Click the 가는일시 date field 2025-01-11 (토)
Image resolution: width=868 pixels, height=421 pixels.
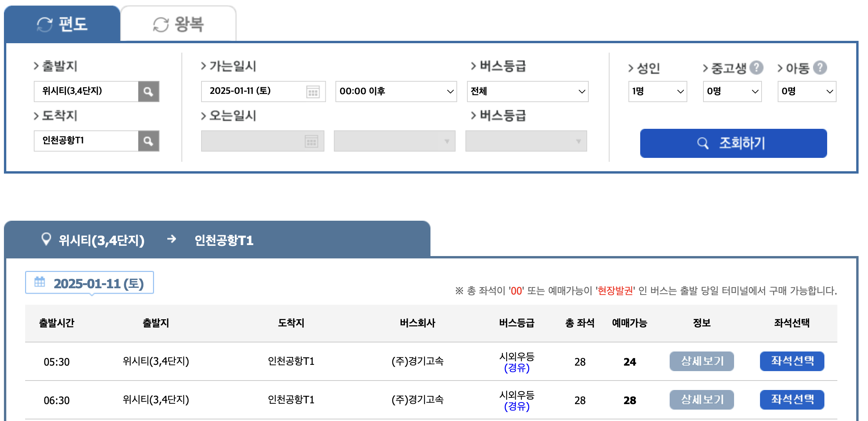point(263,92)
